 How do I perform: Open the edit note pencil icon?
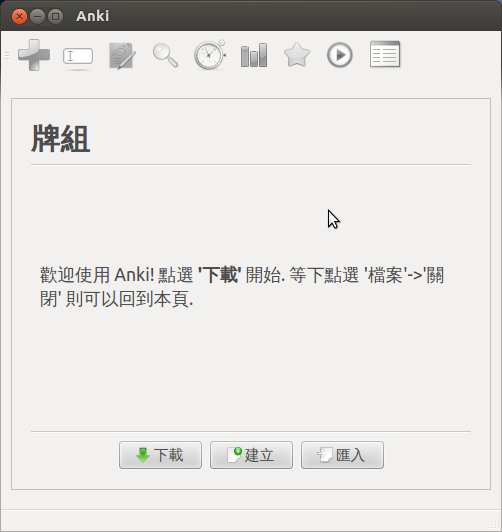click(122, 56)
